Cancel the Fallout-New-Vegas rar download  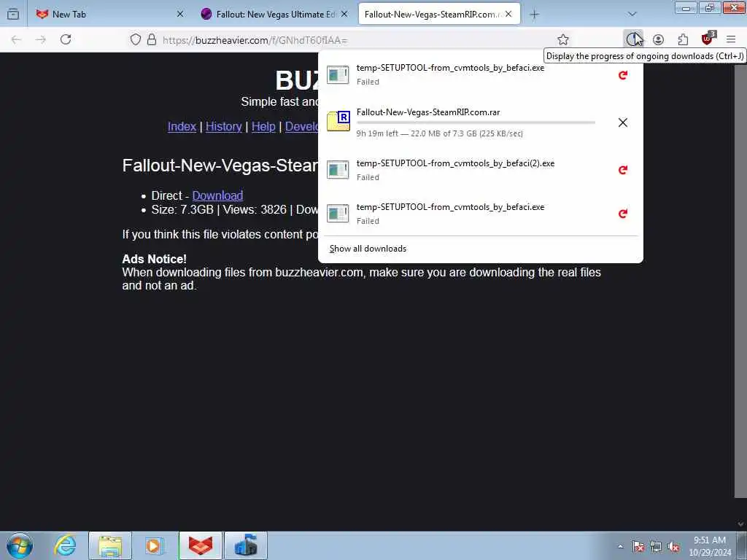point(623,122)
